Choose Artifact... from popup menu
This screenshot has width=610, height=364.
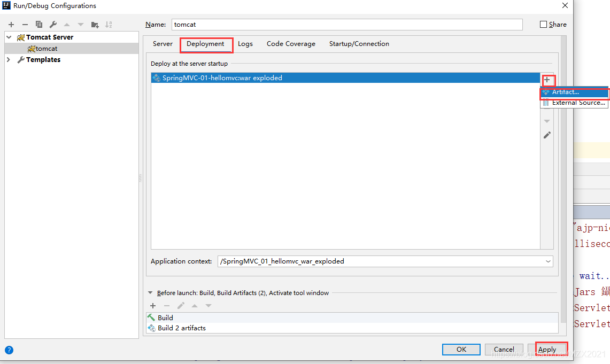[x=574, y=92]
